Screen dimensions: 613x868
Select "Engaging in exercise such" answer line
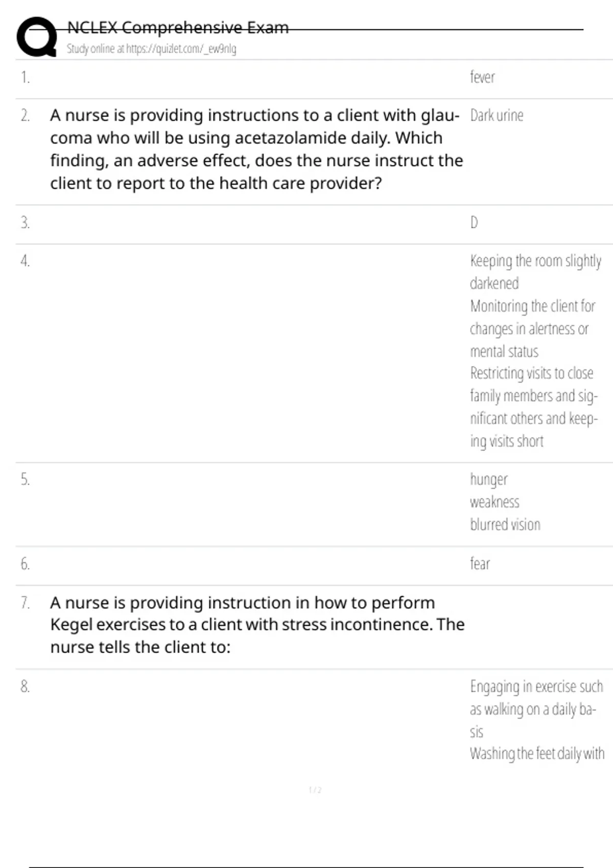pos(536,687)
